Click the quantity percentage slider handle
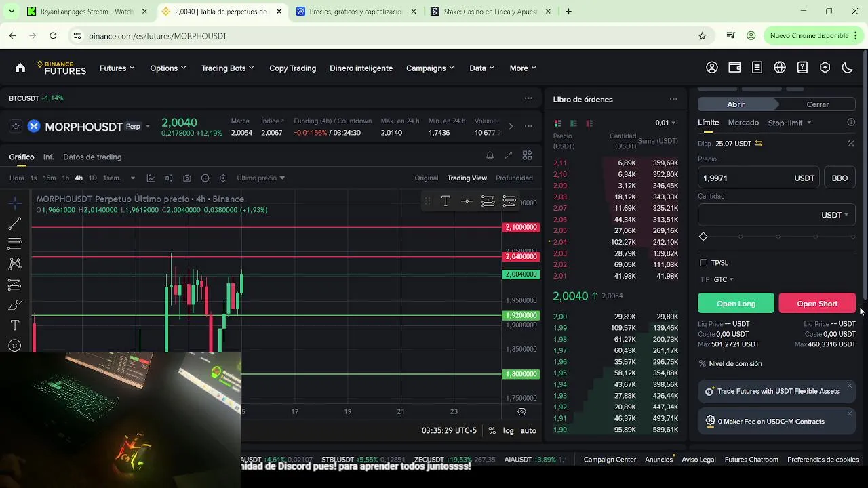This screenshot has height=488, width=868. coord(703,237)
